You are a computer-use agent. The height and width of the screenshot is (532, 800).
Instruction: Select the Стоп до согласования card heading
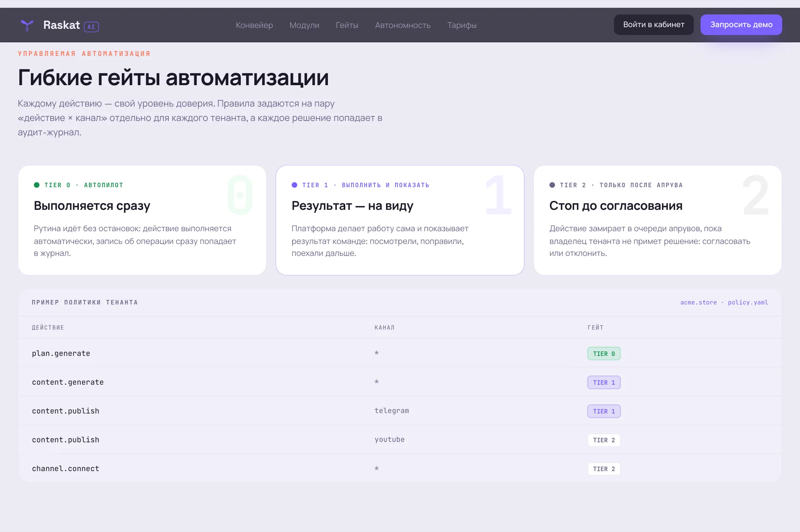coord(616,206)
